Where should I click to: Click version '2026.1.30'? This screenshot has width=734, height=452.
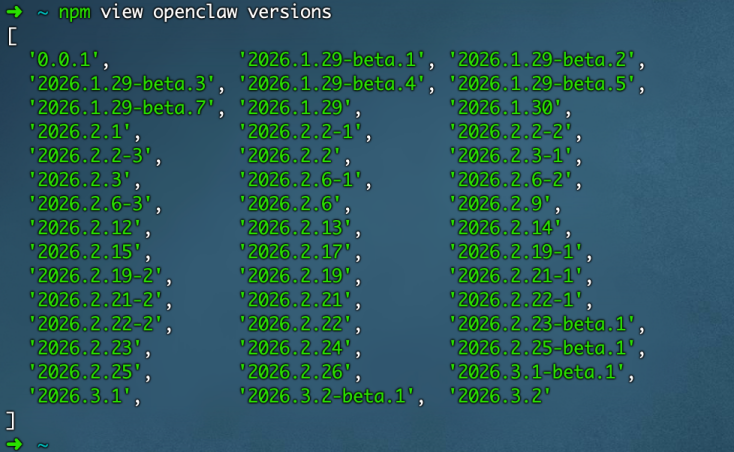pyautogui.click(x=505, y=108)
